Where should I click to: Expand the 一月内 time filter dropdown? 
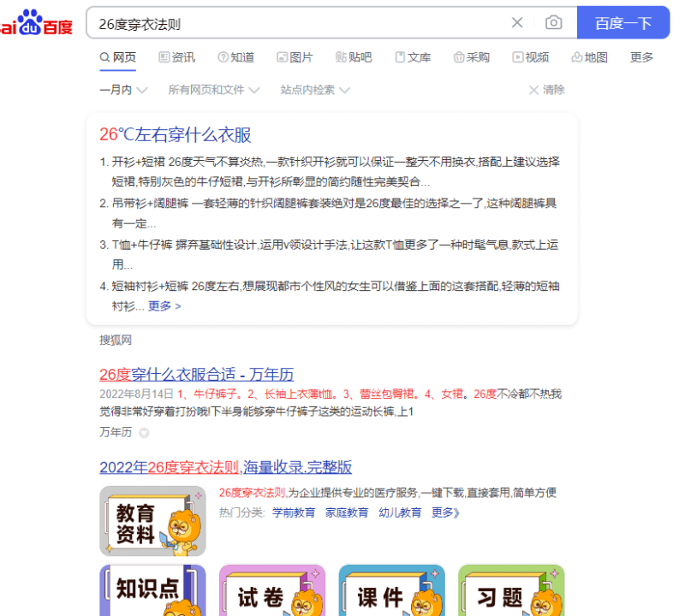[117, 89]
